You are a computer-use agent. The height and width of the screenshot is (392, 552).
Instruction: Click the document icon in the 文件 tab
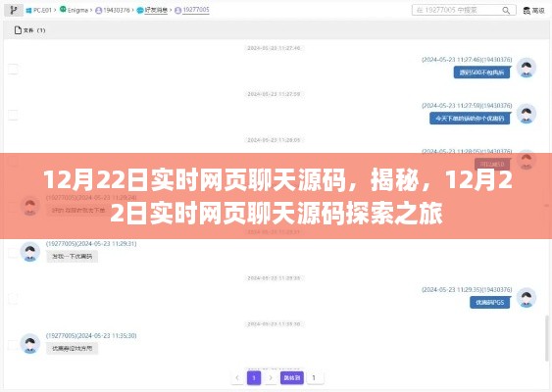pos(18,30)
